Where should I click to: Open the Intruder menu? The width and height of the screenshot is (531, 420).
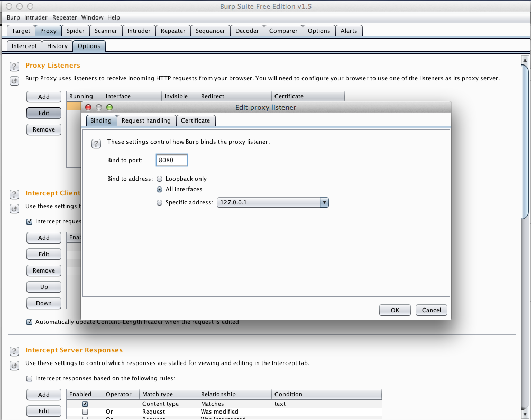click(x=35, y=17)
